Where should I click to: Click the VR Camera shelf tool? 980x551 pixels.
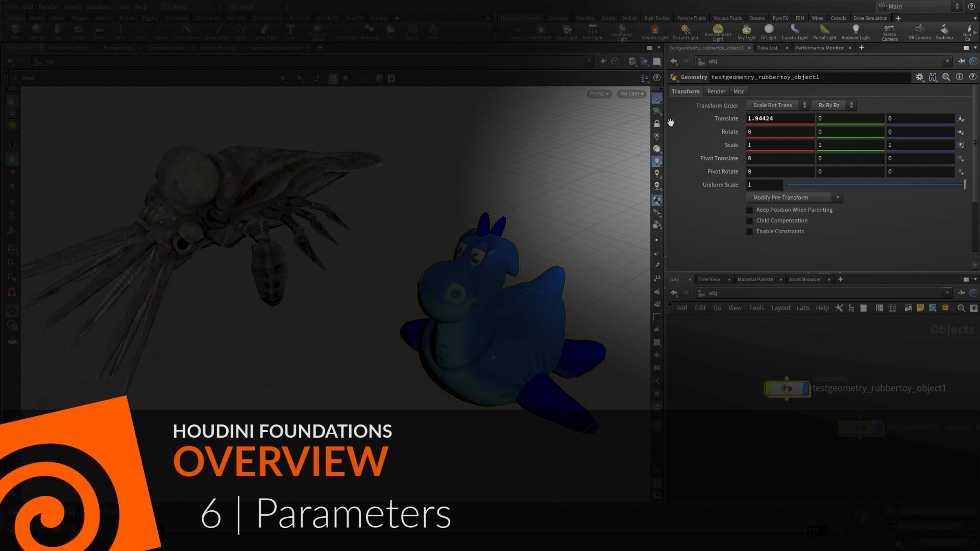pos(920,31)
